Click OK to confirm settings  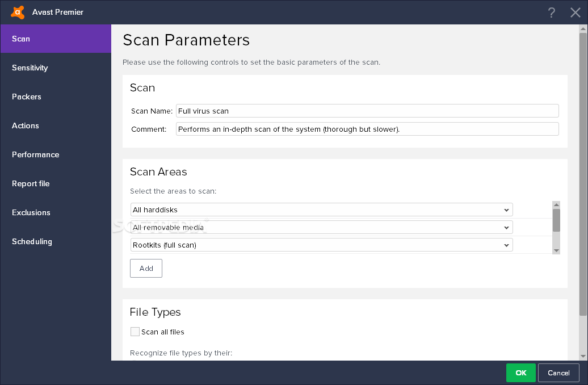[x=521, y=373]
